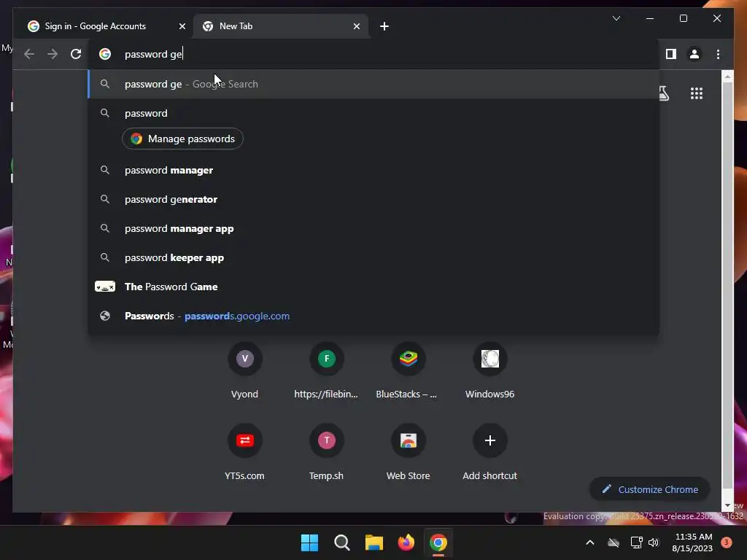Viewport: 747px width, 560px height.
Task: Click Customize Chrome button
Action: (x=650, y=489)
